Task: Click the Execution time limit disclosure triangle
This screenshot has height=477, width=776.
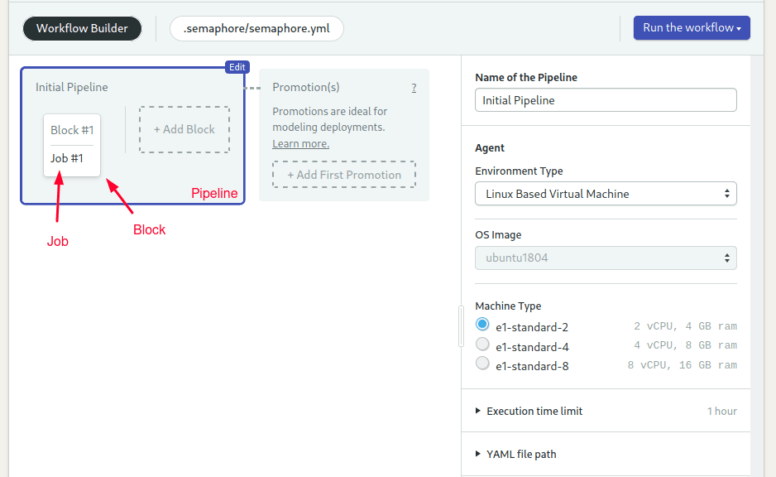Action: pyautogui.click(x=478, y=411)
